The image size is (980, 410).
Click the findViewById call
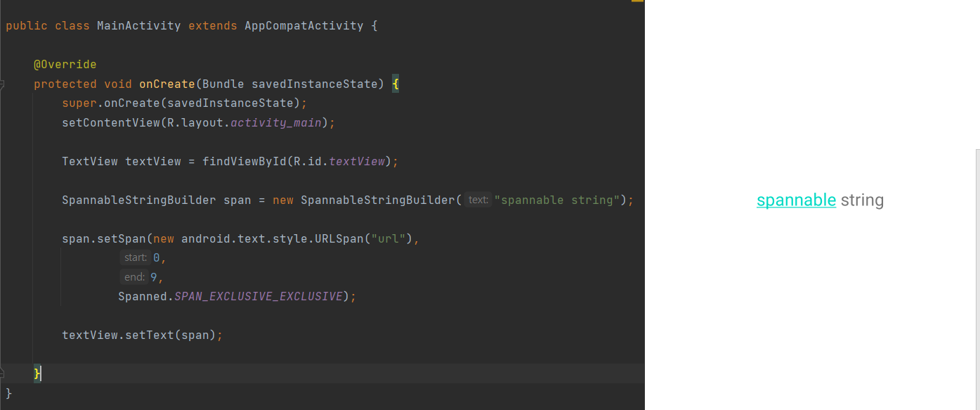coord(244,162)
